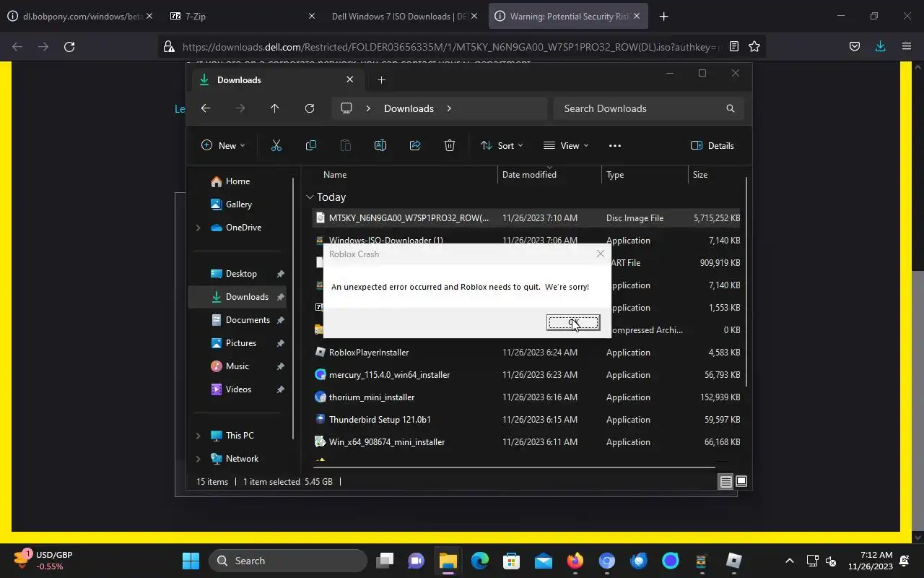Switch to the 7-Zip browser tab
This screenshot has width=924, height=578.
pos(242,16)
